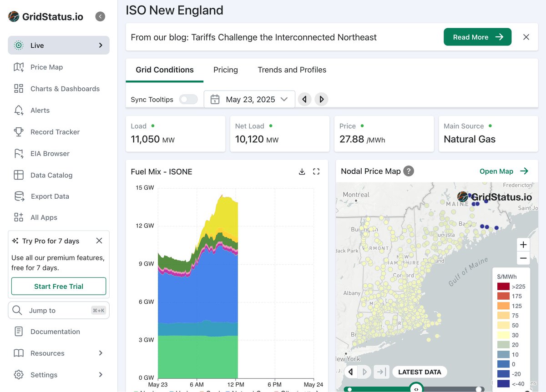Click the 30 pale yellow legend swatch
This screenshot has height=392, width=546.
point(503,335)
